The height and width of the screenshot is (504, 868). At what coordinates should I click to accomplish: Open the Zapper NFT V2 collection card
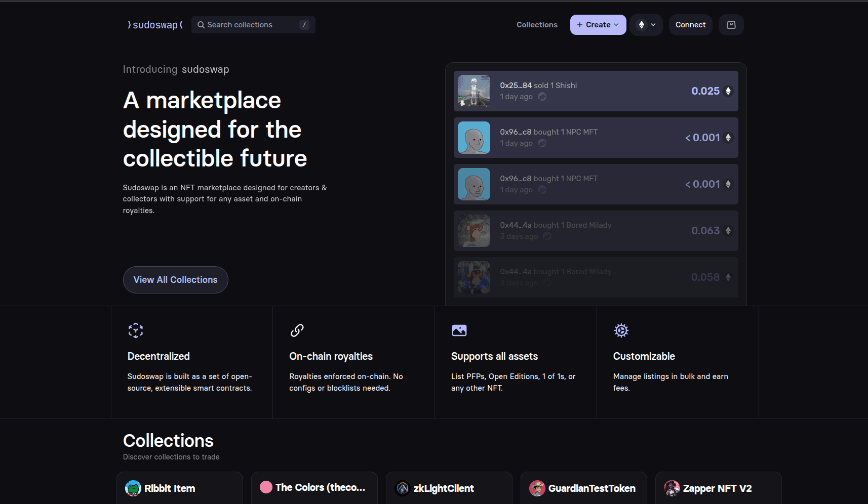point(719,488)
